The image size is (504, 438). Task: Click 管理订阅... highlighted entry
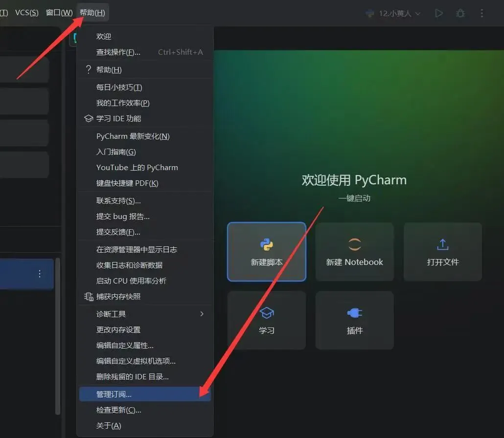pos(145,394)
